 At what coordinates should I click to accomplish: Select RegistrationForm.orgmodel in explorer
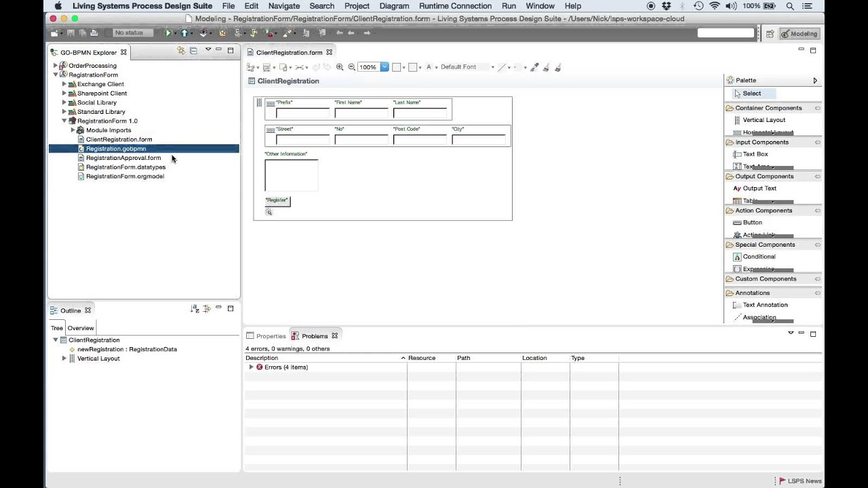tap(125, 176)
